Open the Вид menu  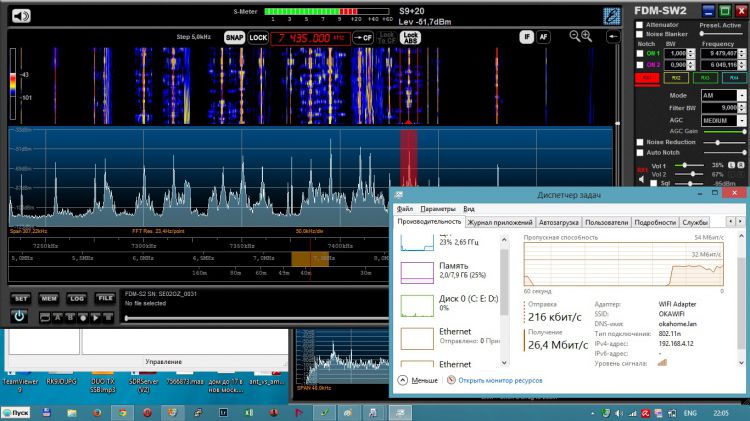(469, 209)
